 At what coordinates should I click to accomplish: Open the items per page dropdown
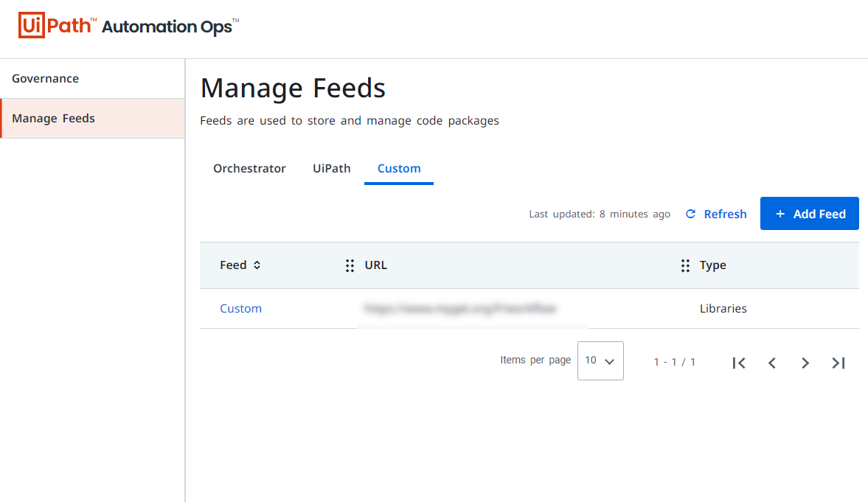[x=600, y=361]
